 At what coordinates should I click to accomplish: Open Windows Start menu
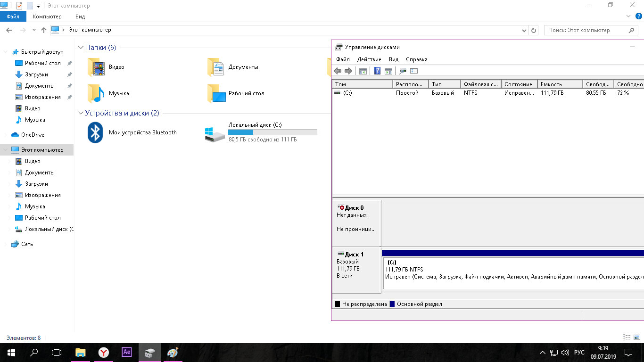[x=11, y=353]
